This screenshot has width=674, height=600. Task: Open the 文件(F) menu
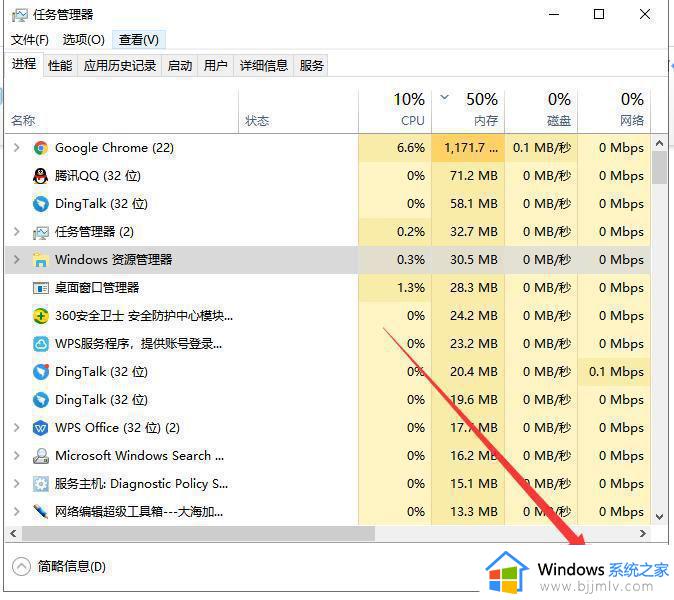pos(30,40)
